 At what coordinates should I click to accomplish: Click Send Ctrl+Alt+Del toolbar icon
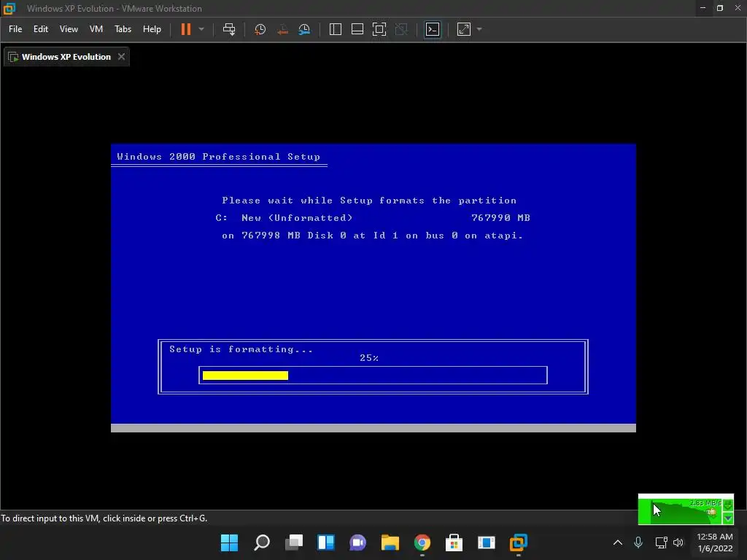(229, 29)
